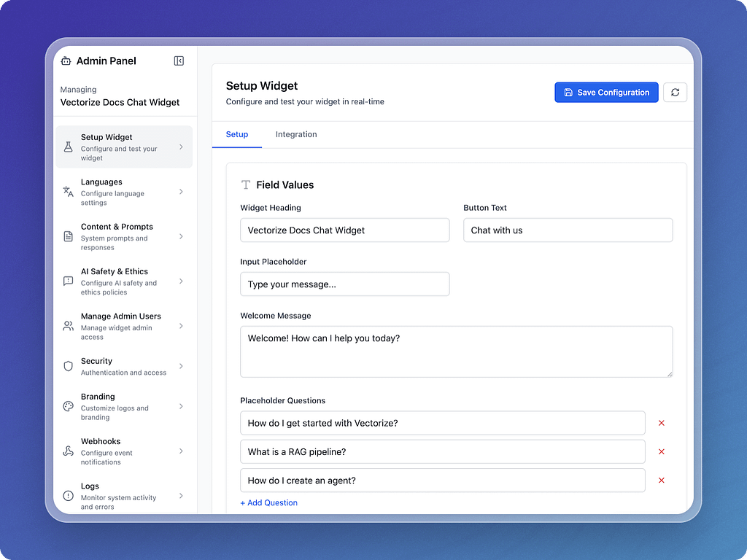
Task: Click the Logs alert circle icon
Action: click(x=68, y=496)
